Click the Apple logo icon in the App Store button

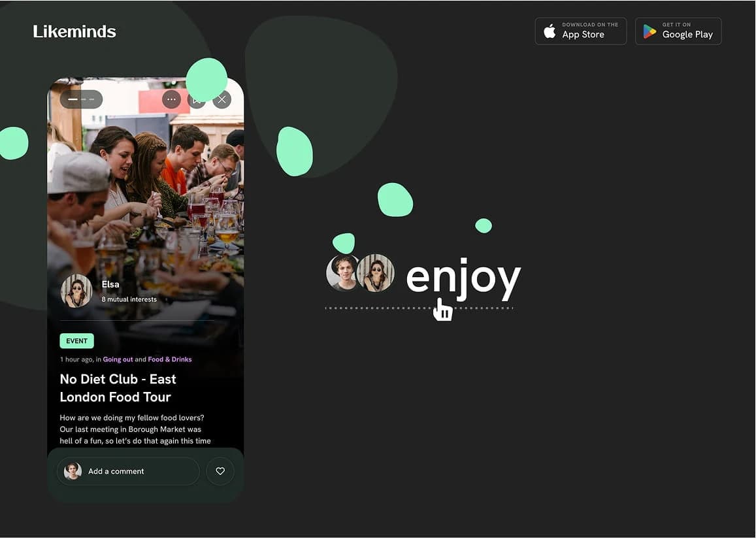pos(550,31)
